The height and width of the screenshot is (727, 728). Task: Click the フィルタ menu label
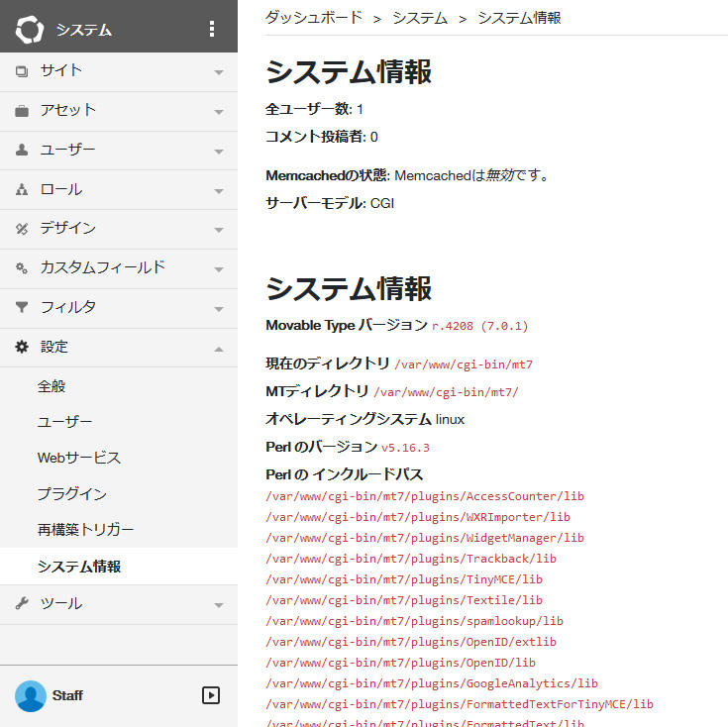[67, 307]
